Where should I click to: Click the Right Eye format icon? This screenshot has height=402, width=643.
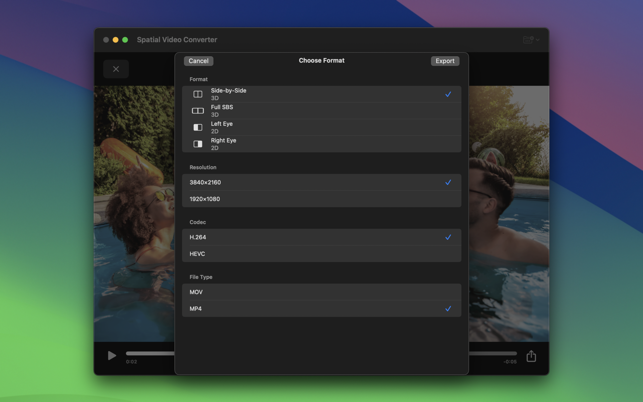[x=198, y=144]
